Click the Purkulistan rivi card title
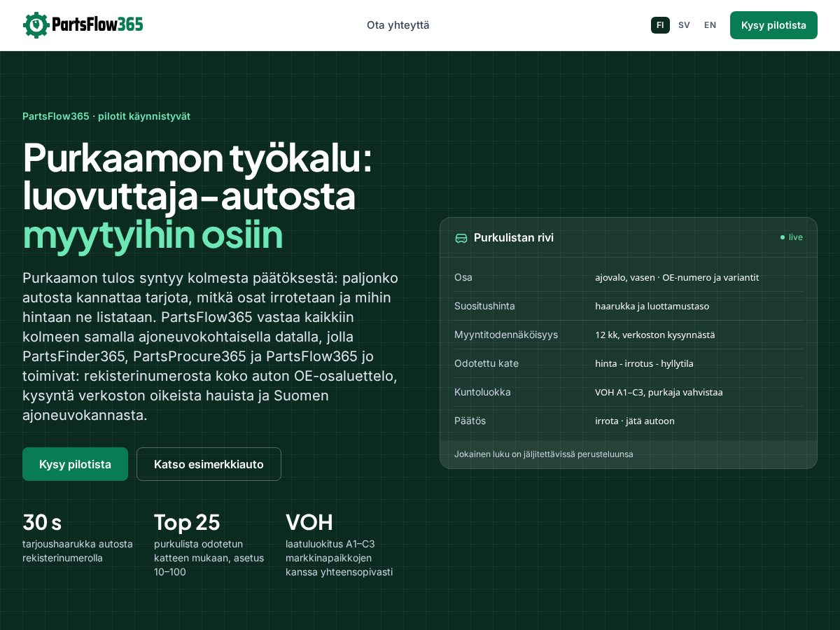The width and height of the screenshot is (840, 630). click(x=514, y=238)
